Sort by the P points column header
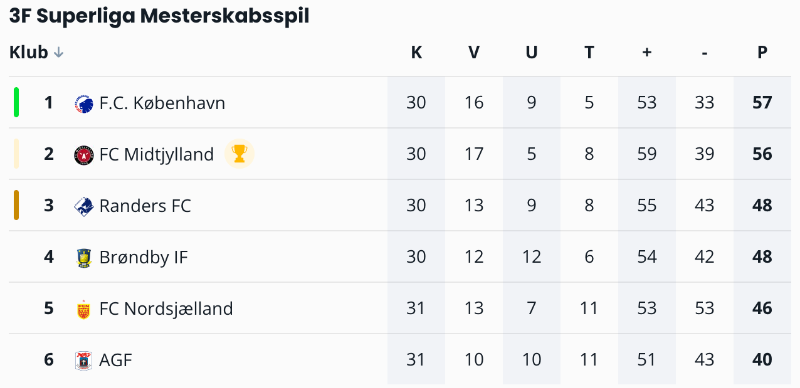This screenshot has height=388, width=800. (762, 53)
